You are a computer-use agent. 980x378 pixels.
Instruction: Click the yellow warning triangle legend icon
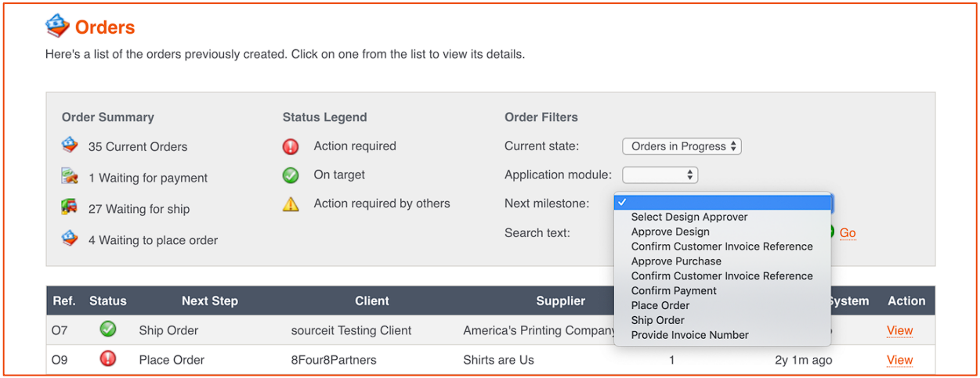pyautogui.click(x=291, y=204)
